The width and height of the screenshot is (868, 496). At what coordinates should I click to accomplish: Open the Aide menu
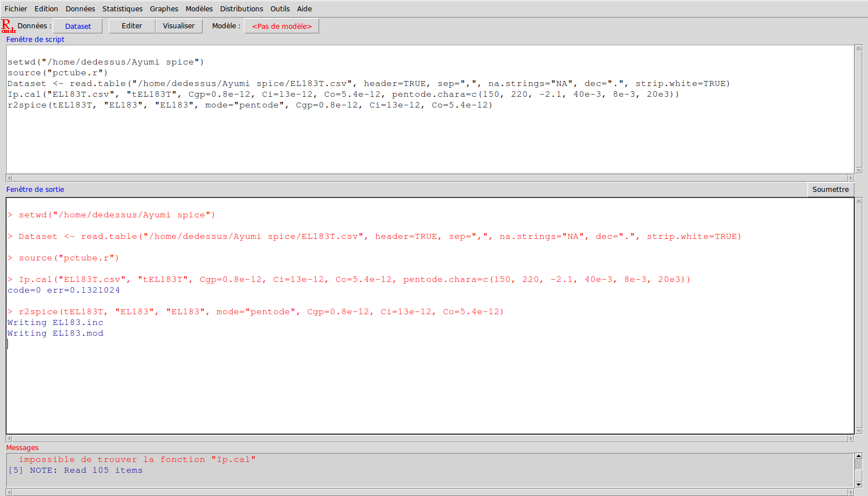click(x=304, y=8)
